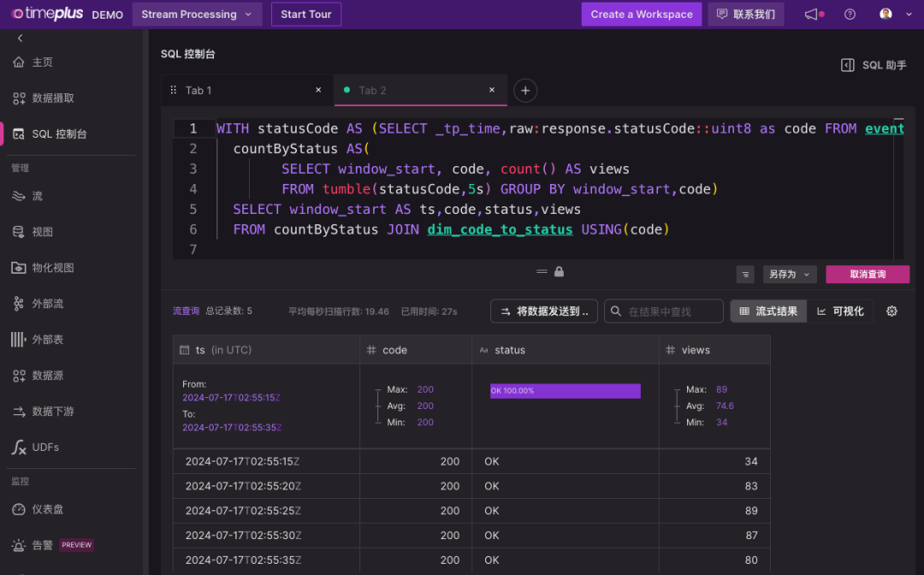
Task: Open 物化视图 materialized views
Action: [x=43, y=268]
